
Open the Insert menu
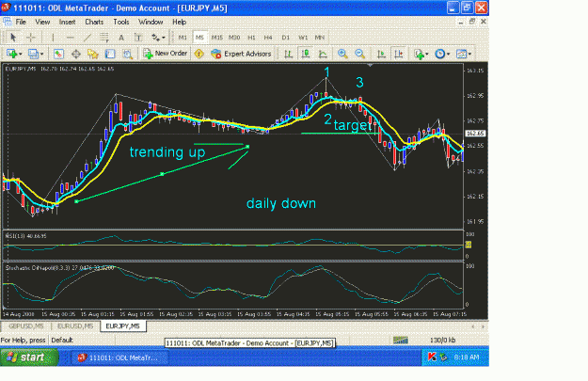[x=67, y=22]
